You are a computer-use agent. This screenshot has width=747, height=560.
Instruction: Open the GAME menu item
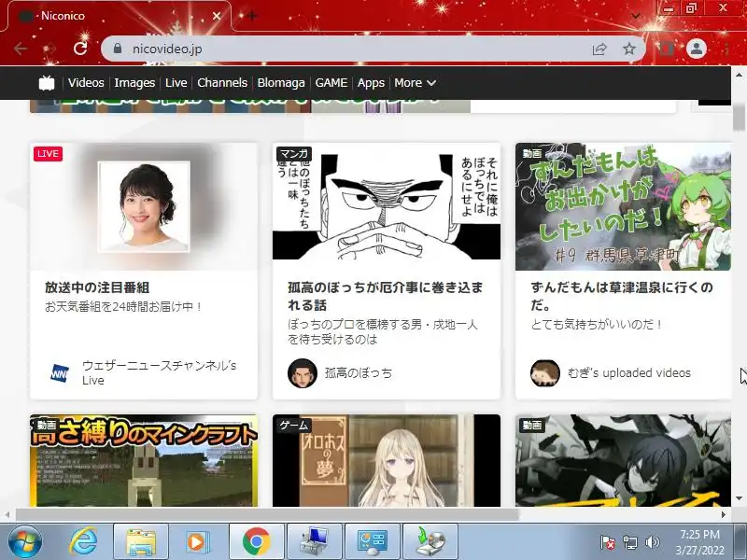(331, 83)
